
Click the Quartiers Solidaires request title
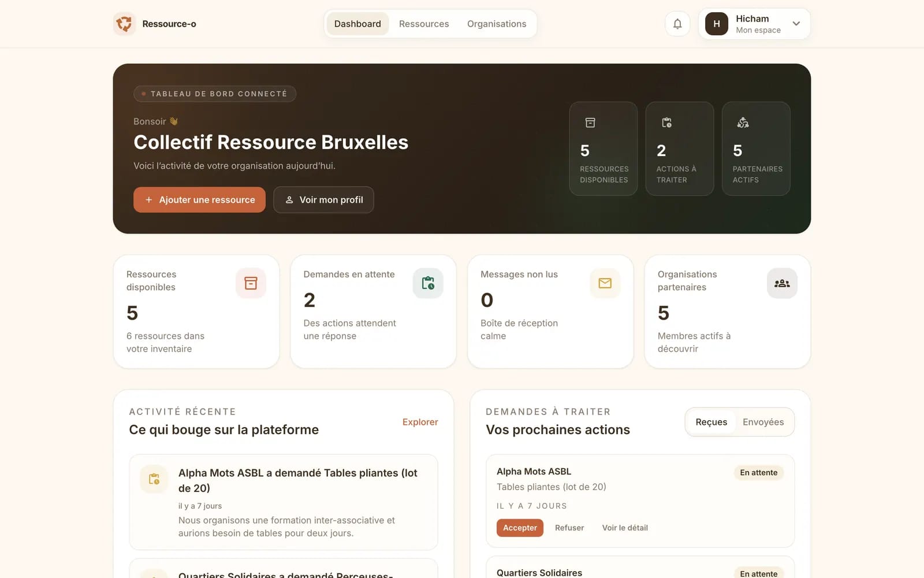tap(539, 573)
